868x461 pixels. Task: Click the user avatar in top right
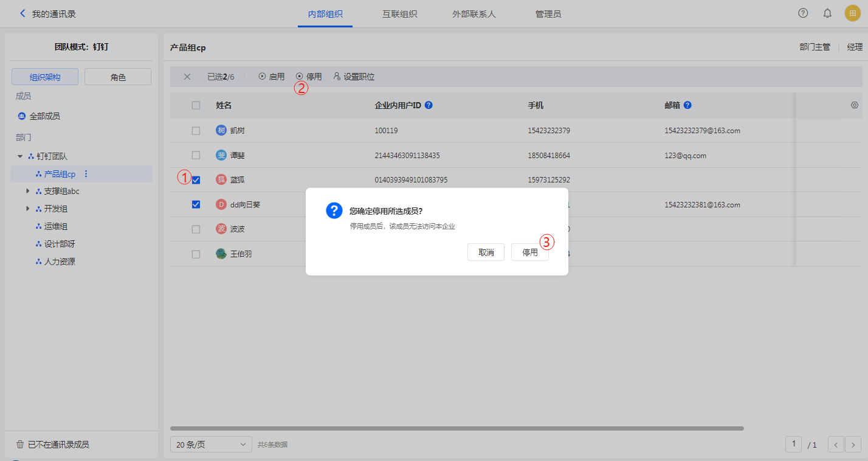tap(852, 13)
